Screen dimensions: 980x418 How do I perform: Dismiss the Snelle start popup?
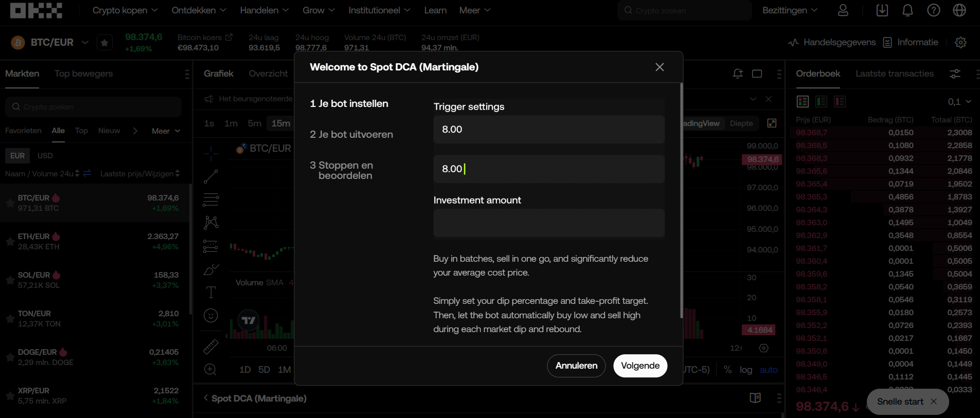[x=934, y=402]
